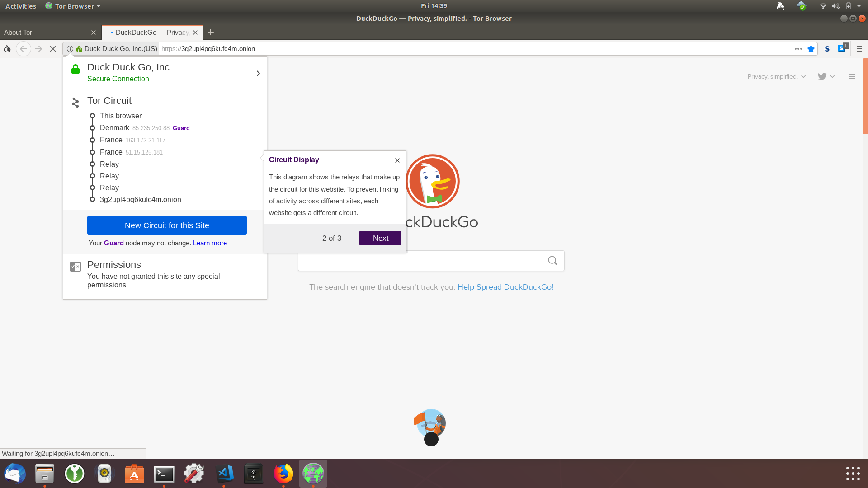This screenshot has width=868, height=488.
Task: Click the bookmark star icon
Action: [811, 49]
